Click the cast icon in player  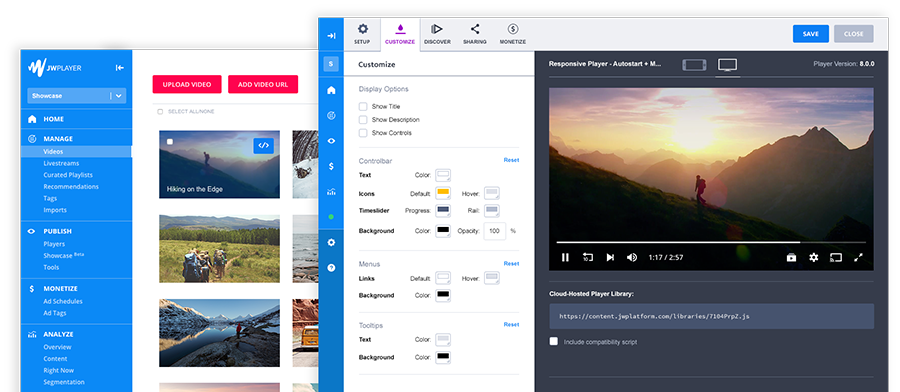(x=836, y=258)
